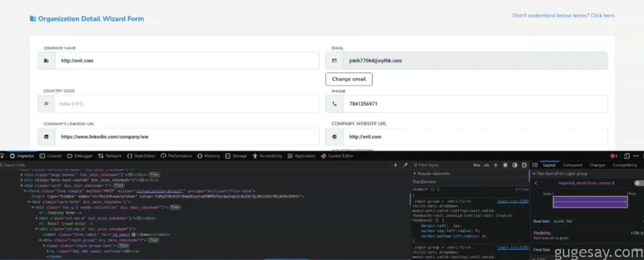Click the 'Didn't understand below terms' link
The height and width of the screenshot is (260, 644).
[563, 15]
